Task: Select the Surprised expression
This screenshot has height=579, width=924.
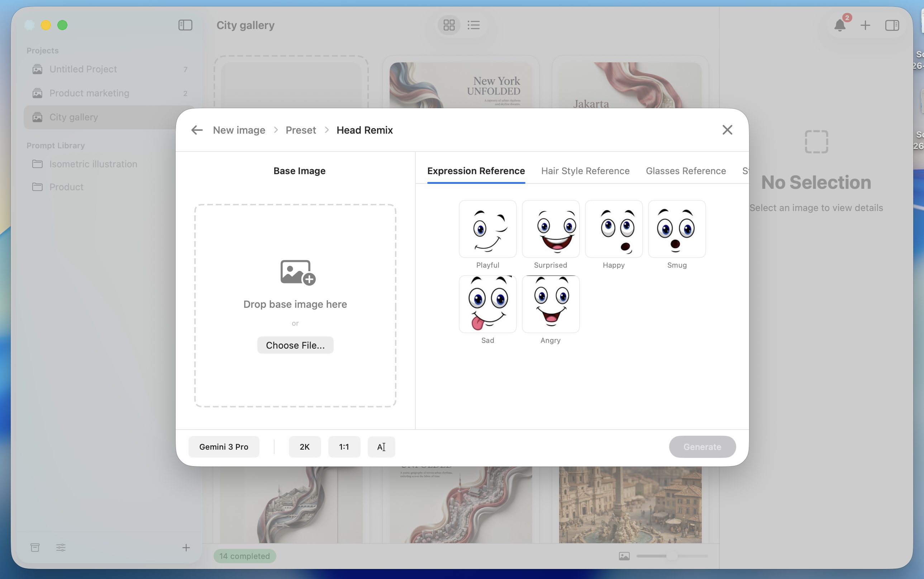Action: (x=550, y=229)
